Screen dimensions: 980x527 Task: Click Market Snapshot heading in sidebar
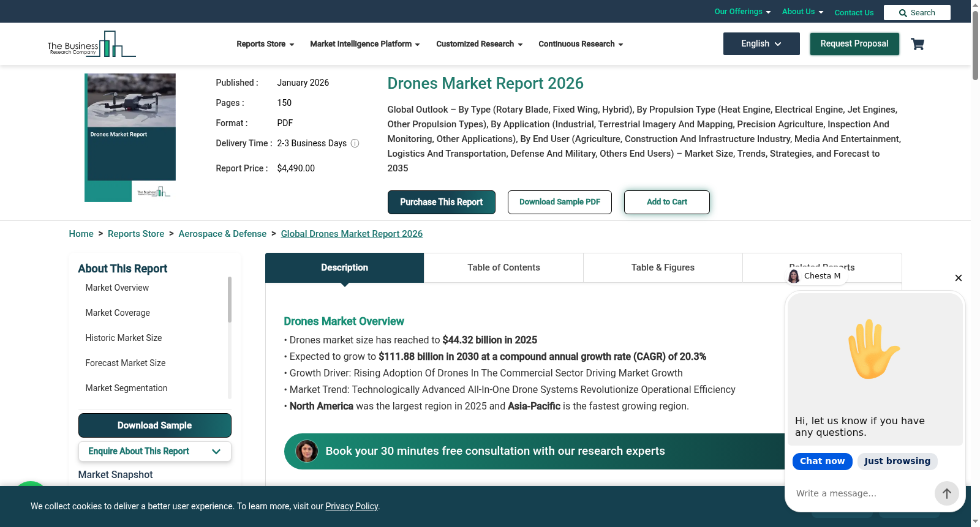click(115, 475)
